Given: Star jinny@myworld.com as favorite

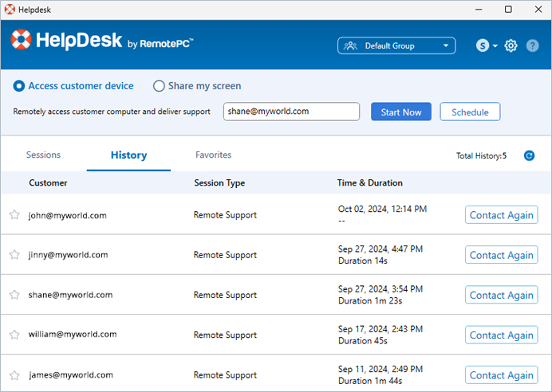Looking at the screenshot, I should 14,255.
